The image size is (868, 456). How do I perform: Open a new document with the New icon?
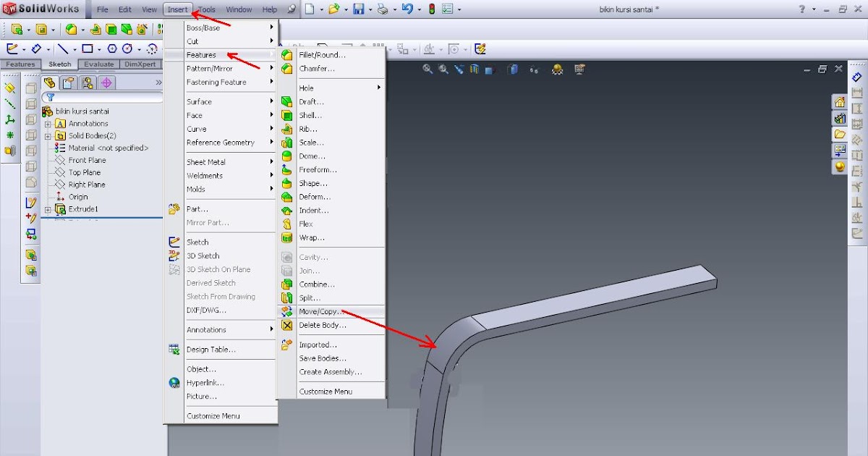coord(310,8)
